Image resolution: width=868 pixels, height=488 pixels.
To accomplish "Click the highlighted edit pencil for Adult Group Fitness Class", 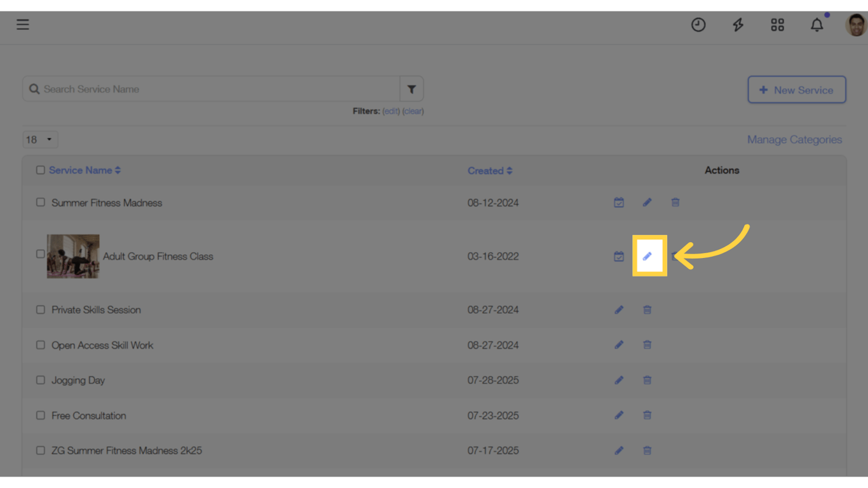I will tap(647, 256).
